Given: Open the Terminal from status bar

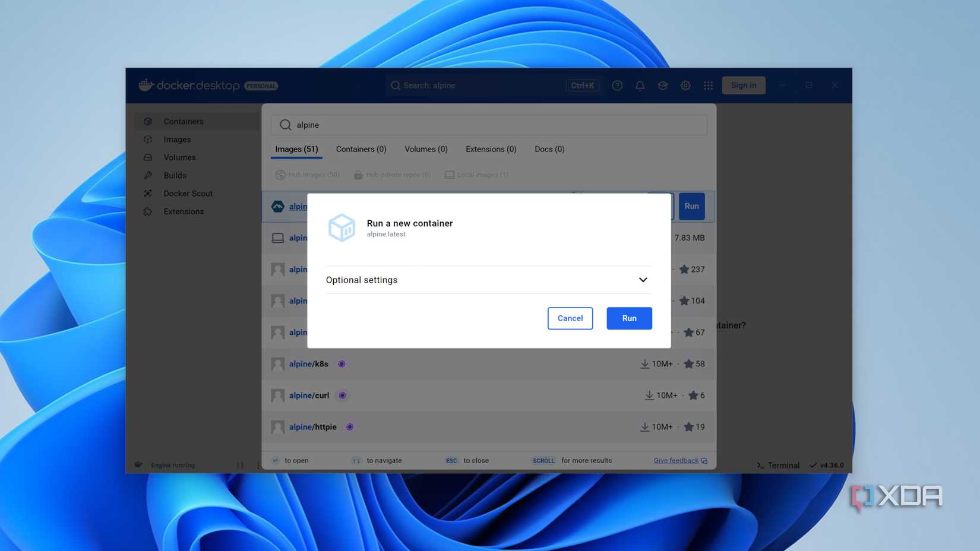Looking at the screenshot, I should [778, 465].
